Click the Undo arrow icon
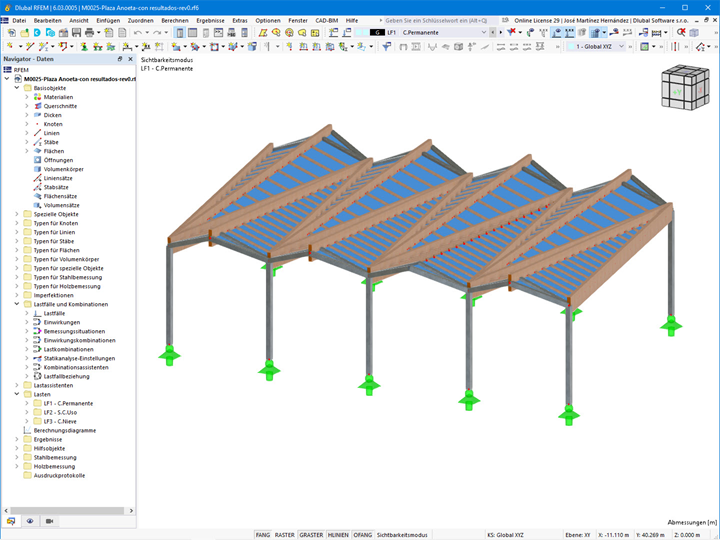This screenshot has height=540, width=720. point(138,33)
